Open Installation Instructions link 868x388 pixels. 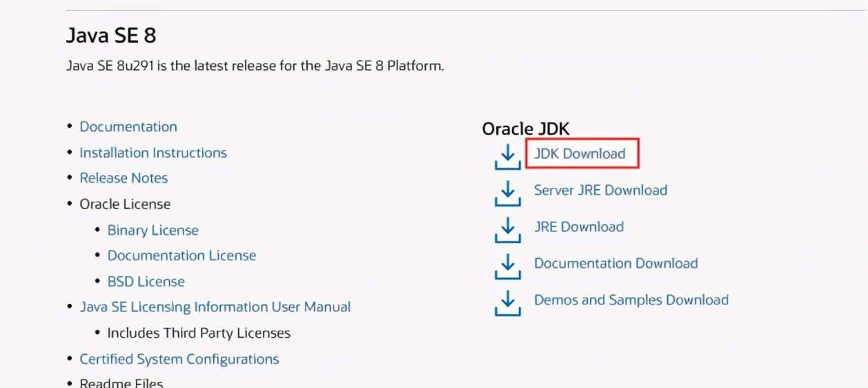[x=153, y=153]
